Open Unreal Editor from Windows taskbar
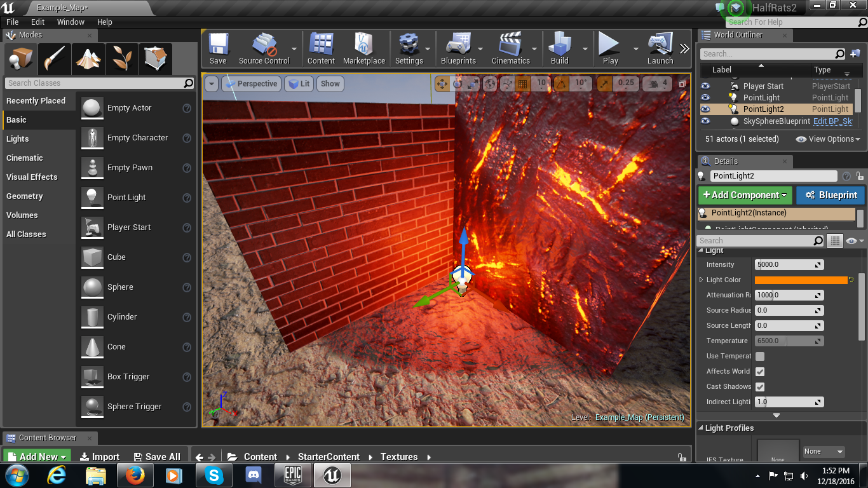The height and width of the screenshot is (488, 868). [331, 475]
